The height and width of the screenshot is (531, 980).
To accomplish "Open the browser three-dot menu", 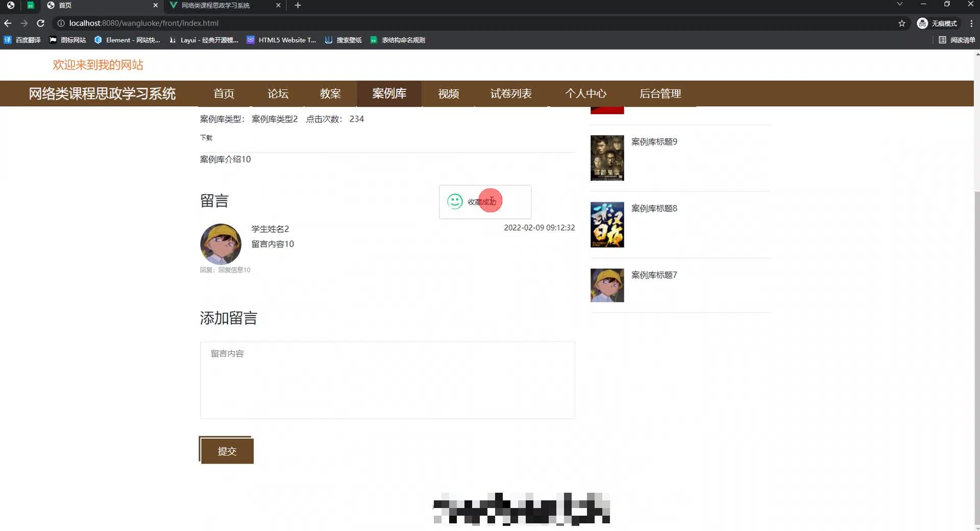I will click(x=971, y=23).
